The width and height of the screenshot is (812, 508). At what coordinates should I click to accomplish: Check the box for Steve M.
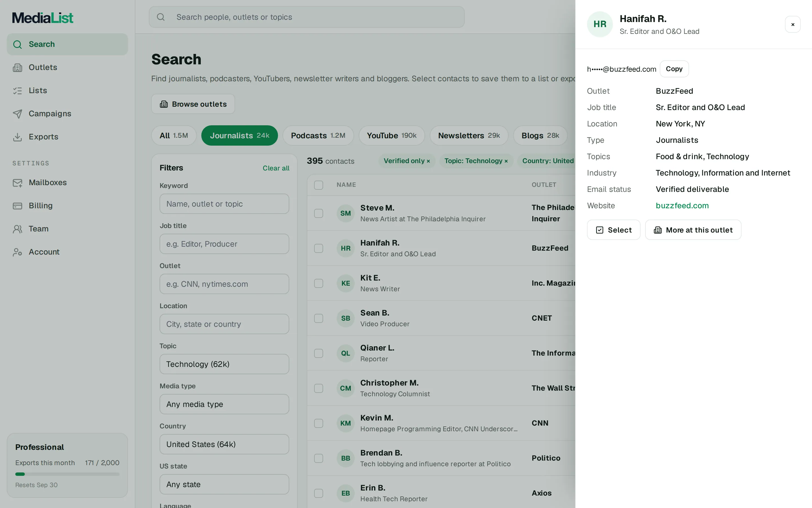pyautogui.click(x=318, y=213)
